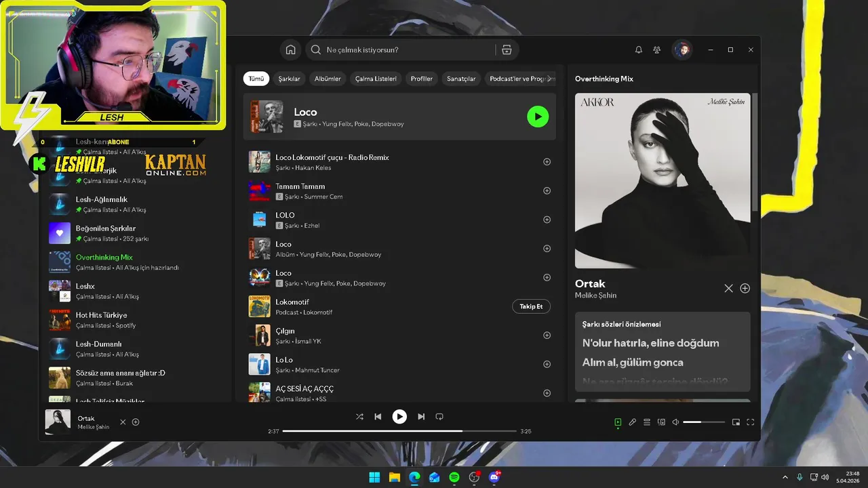
Task: Open Yung Felix artist in top result
Action: coord(336,124)
